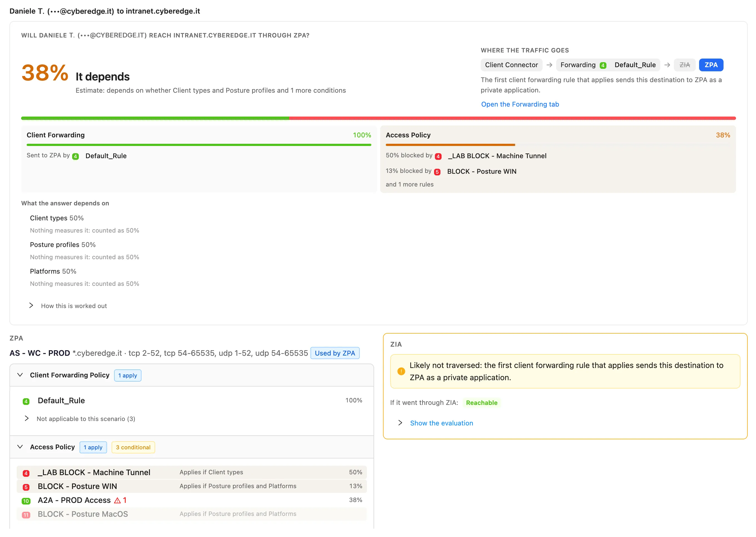The height and width of the screenshot is (537, 756).
Task: Click the Forwarding Default_Rule chip
Action: [608, 65]
